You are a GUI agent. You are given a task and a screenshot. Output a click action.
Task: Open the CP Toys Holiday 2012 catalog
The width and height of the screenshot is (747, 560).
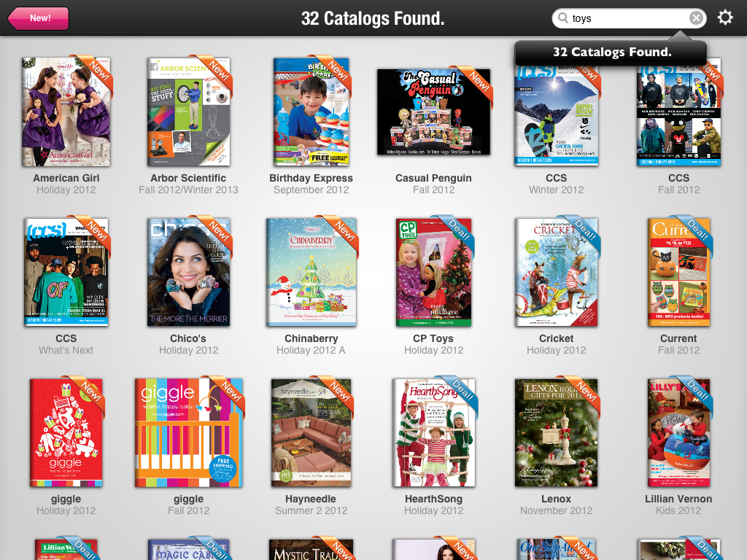[x=433, y=273]
